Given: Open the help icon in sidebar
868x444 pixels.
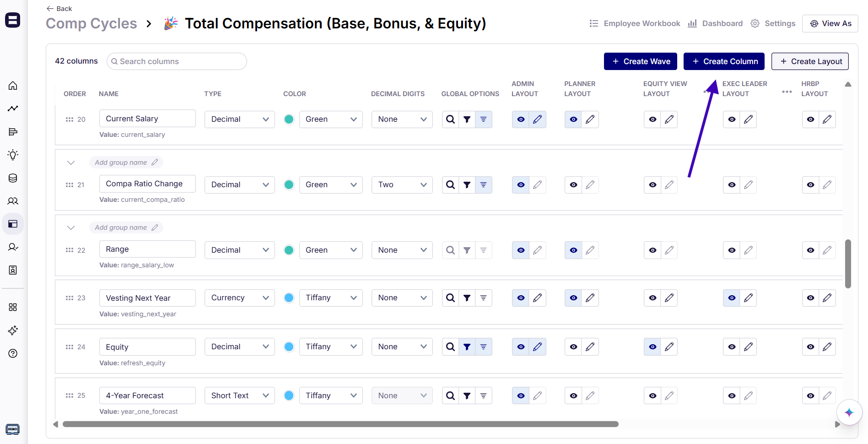Looking at the screenshot, I should 13,353.
